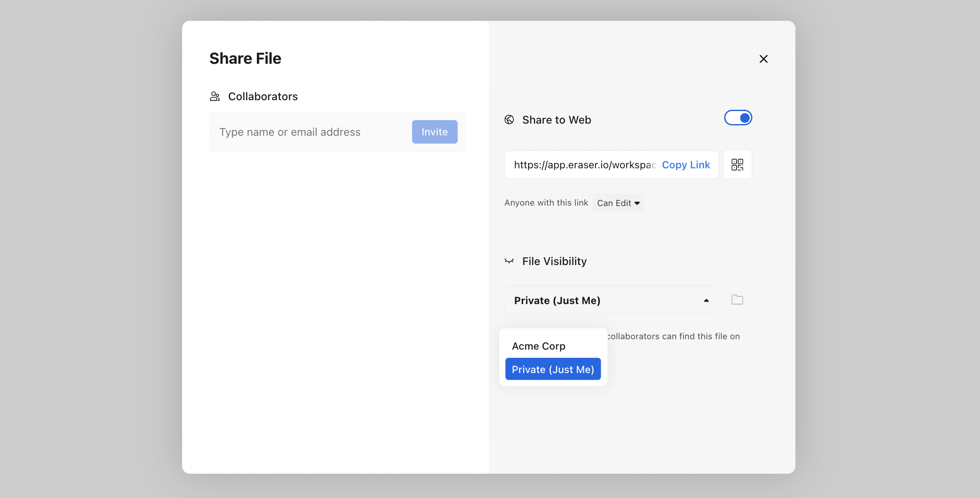Open the Can Edit permission dropdown
980x498 pixels.
pos(618,203)
